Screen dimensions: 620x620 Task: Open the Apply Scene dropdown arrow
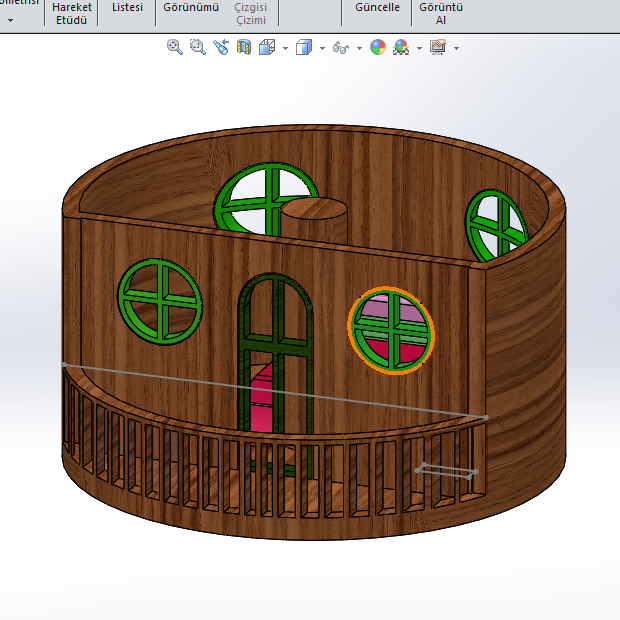pyautogui.click(x=419, y=48)
